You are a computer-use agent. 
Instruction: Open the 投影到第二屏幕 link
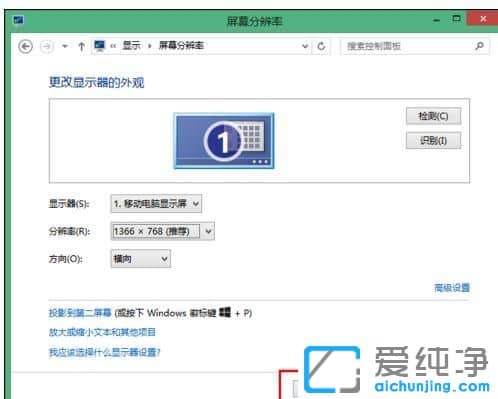(x=80, y=313)
